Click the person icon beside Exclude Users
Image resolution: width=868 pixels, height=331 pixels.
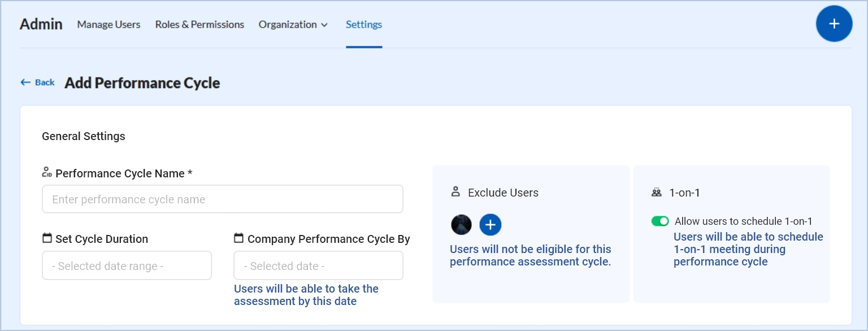[x=455, y=192]
